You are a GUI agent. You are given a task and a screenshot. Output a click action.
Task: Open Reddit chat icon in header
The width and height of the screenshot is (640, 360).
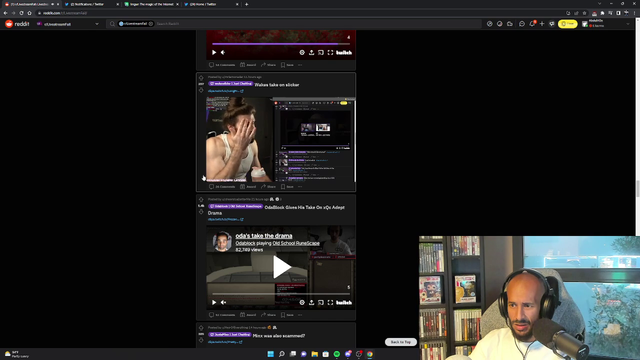tap(522, 24)
